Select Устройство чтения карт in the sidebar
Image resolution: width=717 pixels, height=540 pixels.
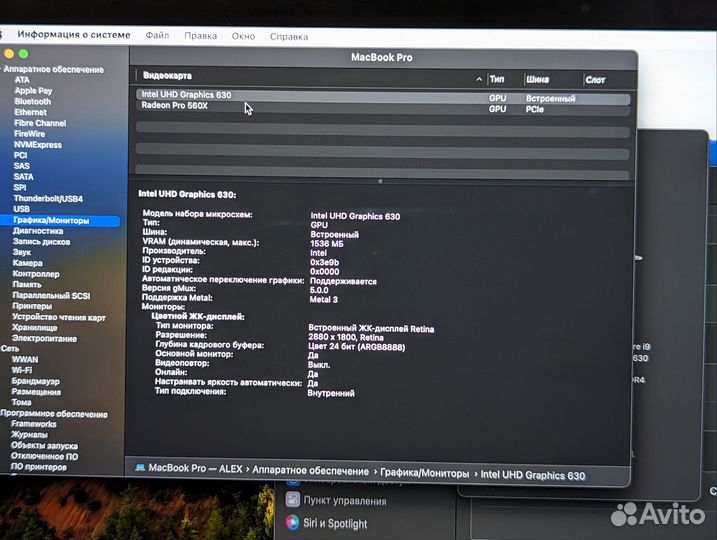point(59,317)
